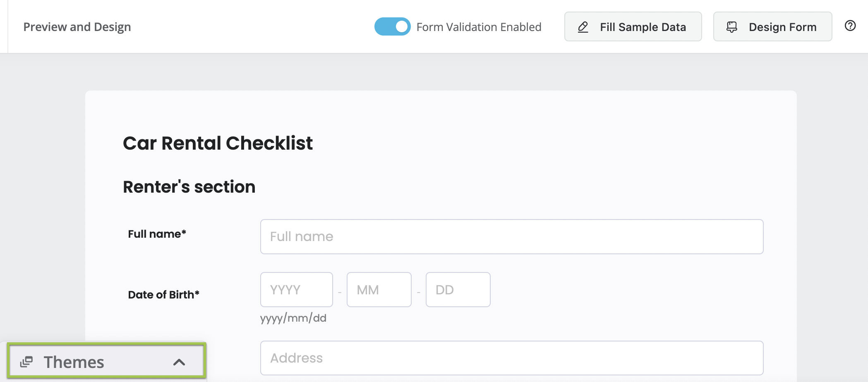
Task: Click the Date of Birth label
Action: tap(163, 295)
